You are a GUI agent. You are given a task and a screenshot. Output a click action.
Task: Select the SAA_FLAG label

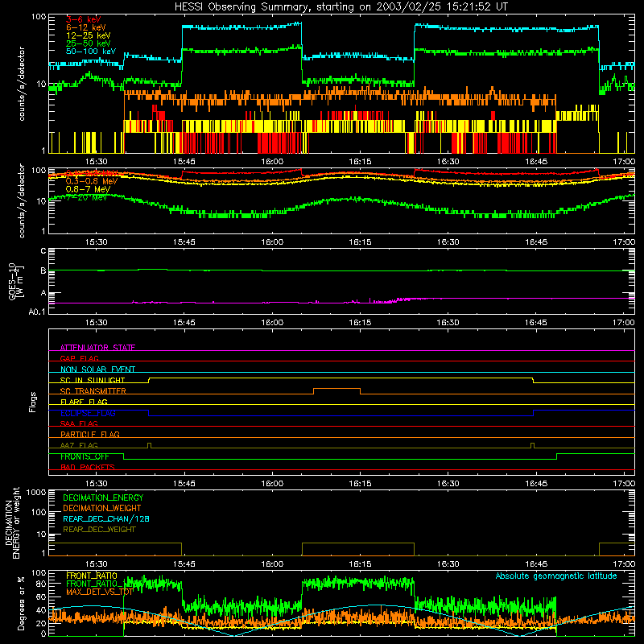[x=79, y=423]
